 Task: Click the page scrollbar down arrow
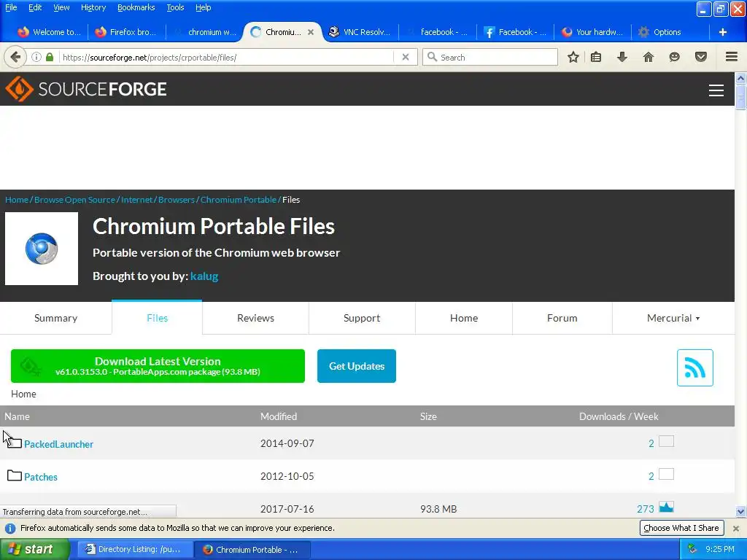[x=740, y=512]
